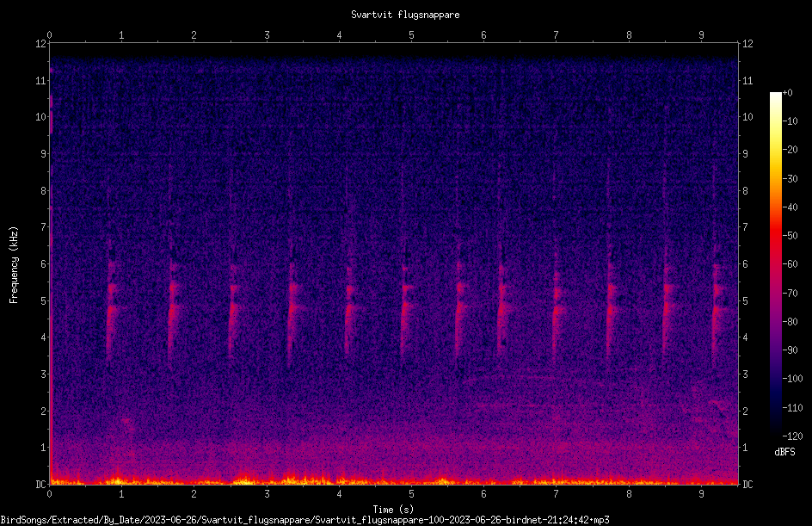This screenshot has width=812, height=526.
Task: Click the -100 colorbar label
Action: point(793,379)
